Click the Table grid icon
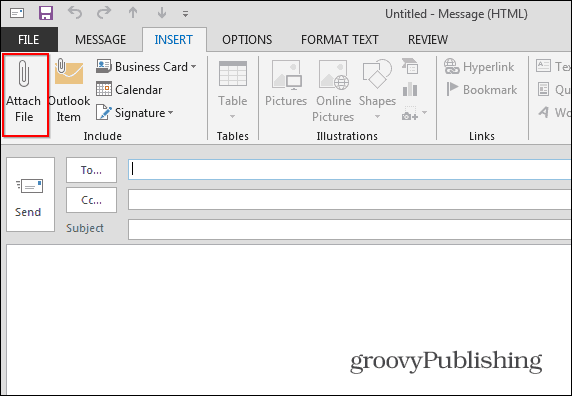The image size is (572, 396). click(233, 74)
